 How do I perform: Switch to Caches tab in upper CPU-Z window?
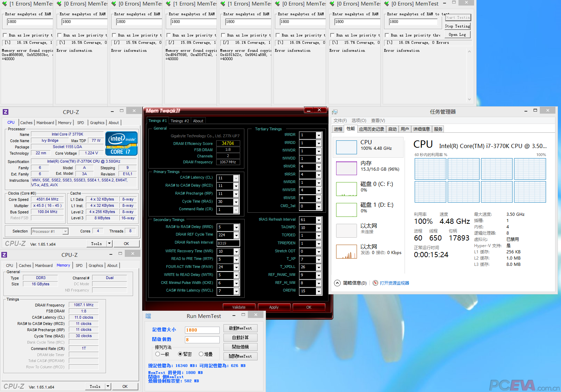pos(26,123)
